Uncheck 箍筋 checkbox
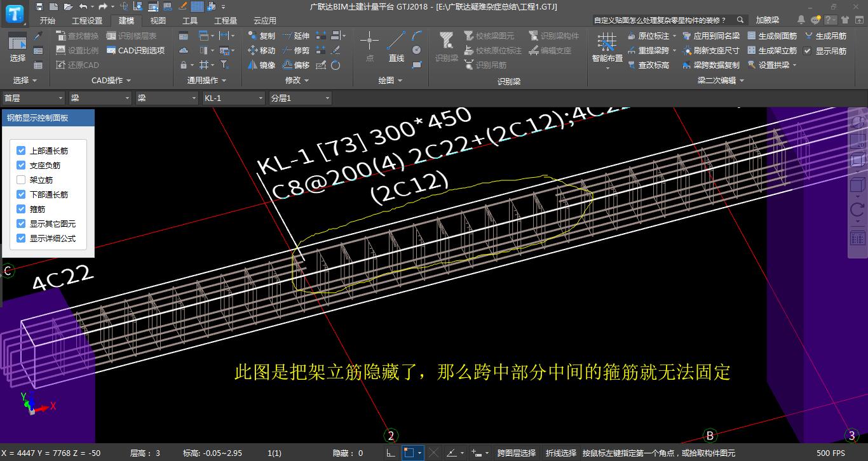 [x=21, y=210]
